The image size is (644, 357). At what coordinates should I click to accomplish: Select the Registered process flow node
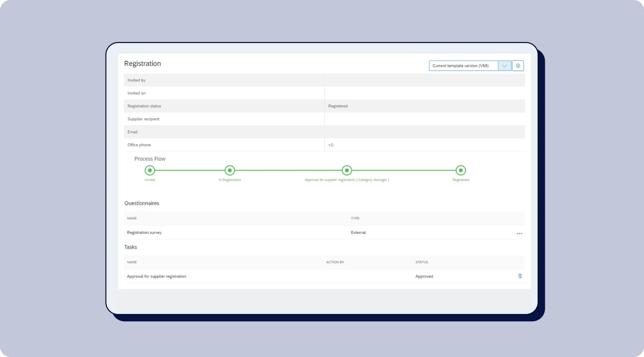[461, 170]
